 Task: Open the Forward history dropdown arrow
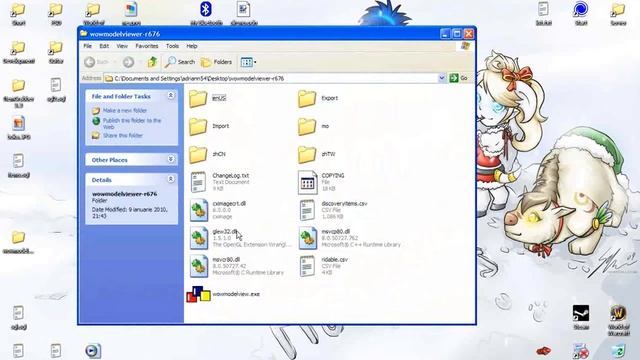pos(140,62)
